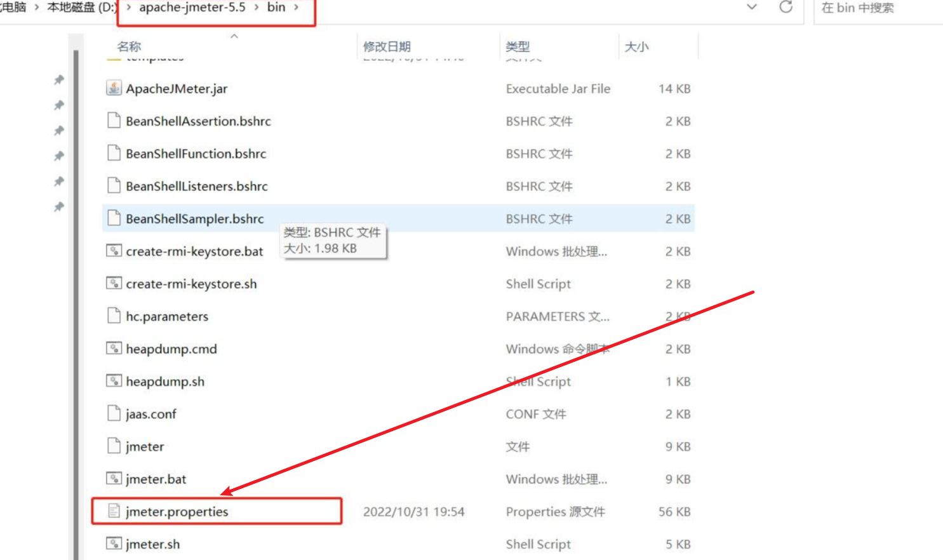Expand the chevron after 本地磁盘 (D:)
Screen dimensions: 943x560
[128, 7]
